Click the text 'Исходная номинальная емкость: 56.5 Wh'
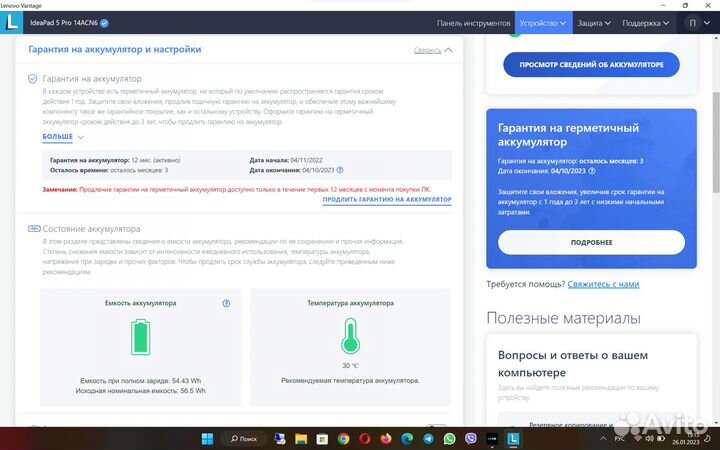 tap(141, 391)
